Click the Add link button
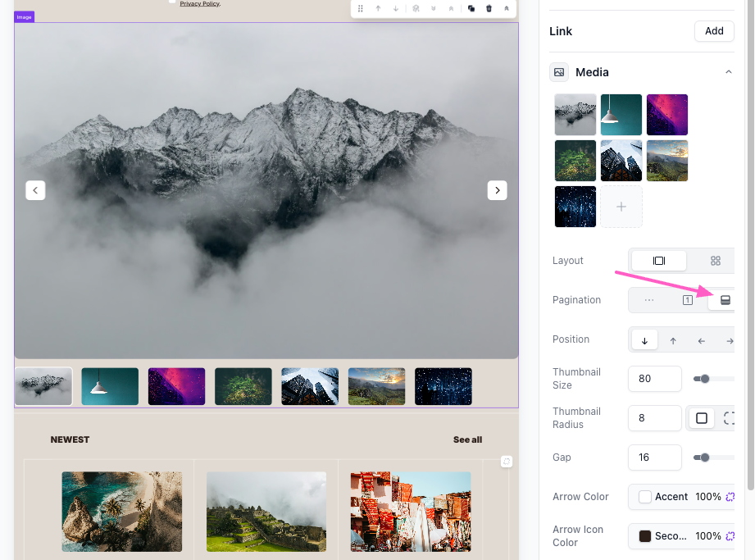The width and height of the screenshot is (755, 560). [x=714, y=31]
